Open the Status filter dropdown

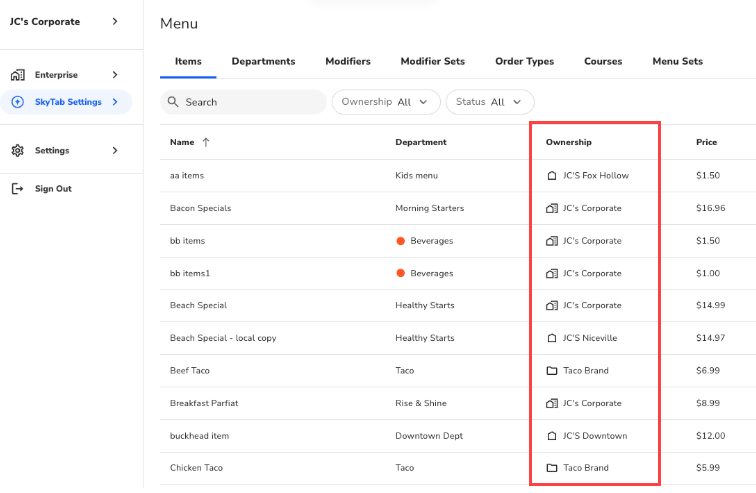pos(490,102)
